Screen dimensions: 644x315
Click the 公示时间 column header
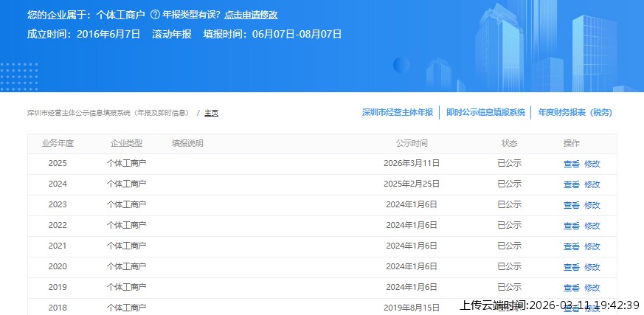[x=411, y=143]
